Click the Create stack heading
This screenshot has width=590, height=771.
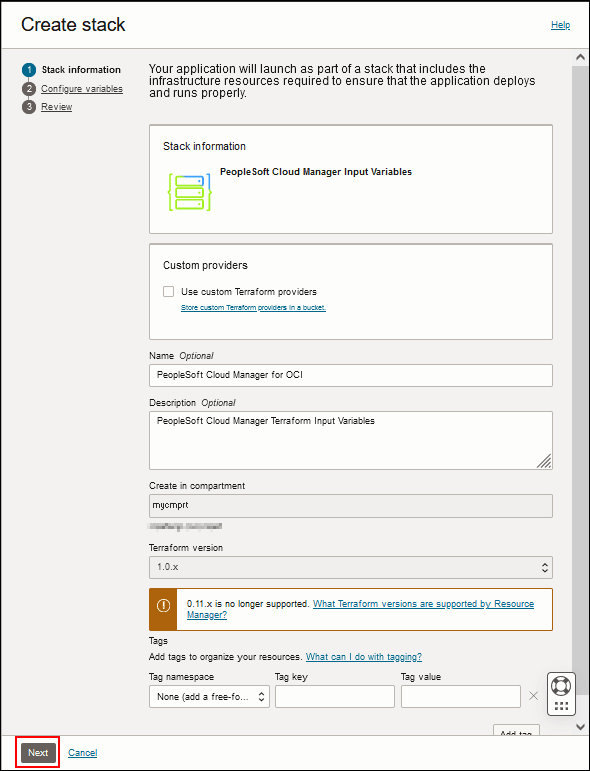73,25
